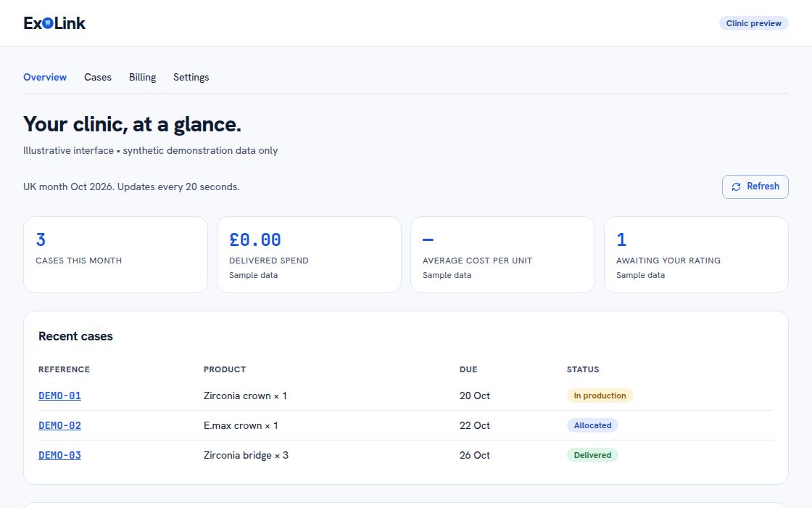The image size is (812, 508).
Task: Click the Clinic preview badge
Action: click(x=753, y=23)
